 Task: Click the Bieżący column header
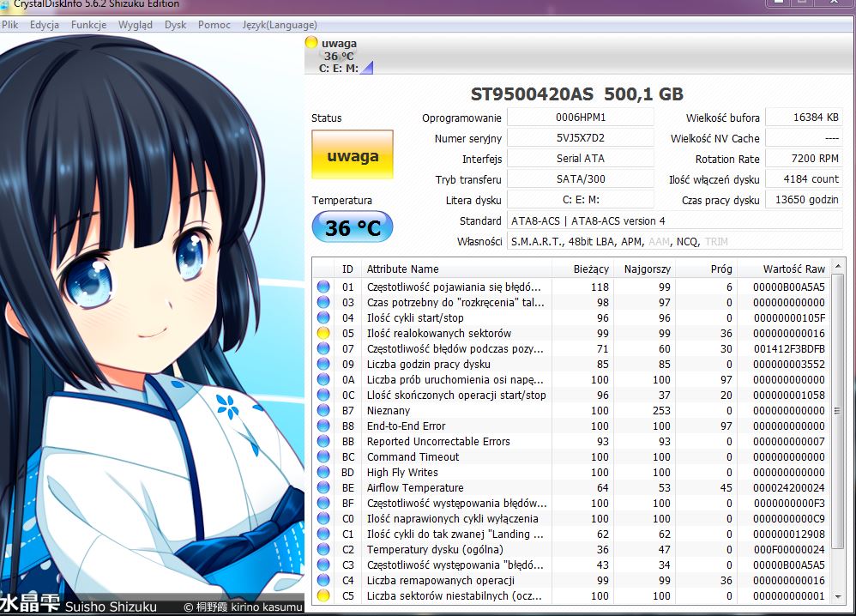pos(583,269)
